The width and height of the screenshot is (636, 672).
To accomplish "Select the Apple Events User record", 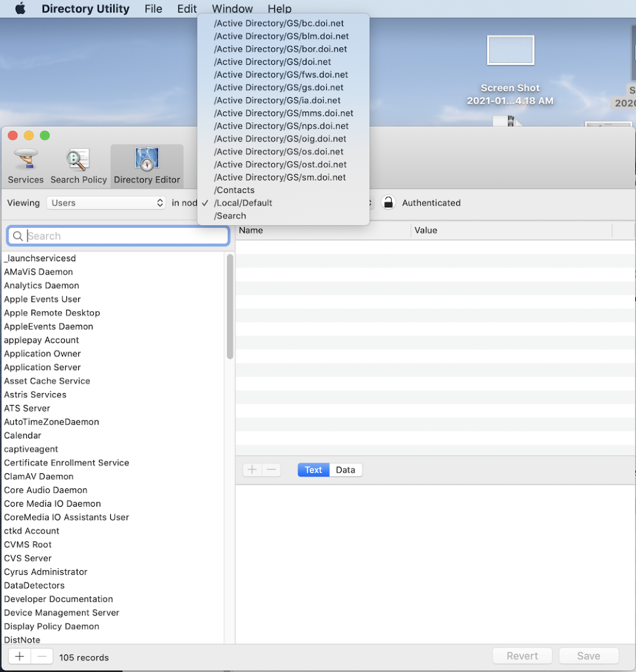I will pyautogui.click(x=113, y=299).
